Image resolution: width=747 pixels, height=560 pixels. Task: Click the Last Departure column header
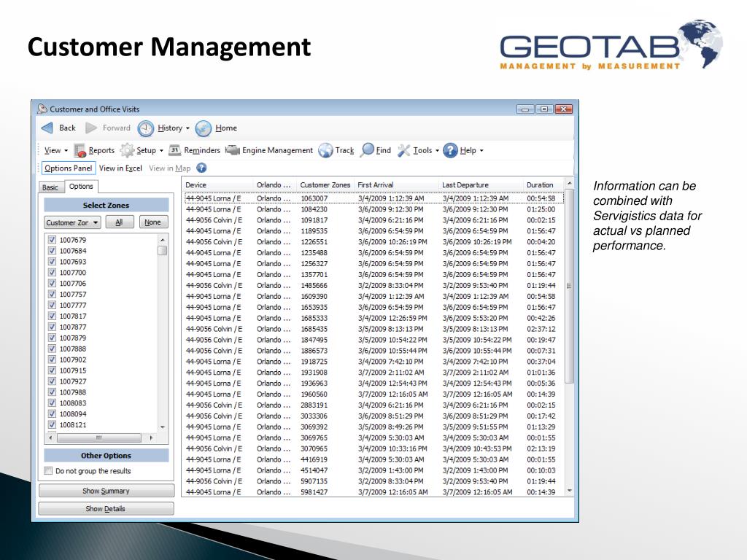[x=481, y=184]
